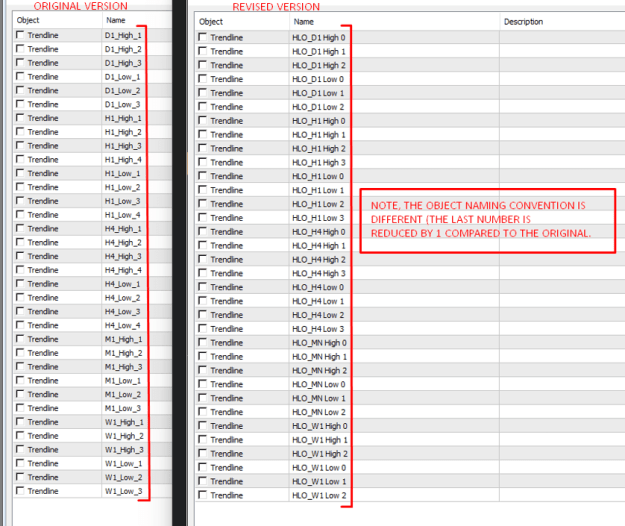Check the HLO_H4 Low 1 checkbox

[202, 301]
